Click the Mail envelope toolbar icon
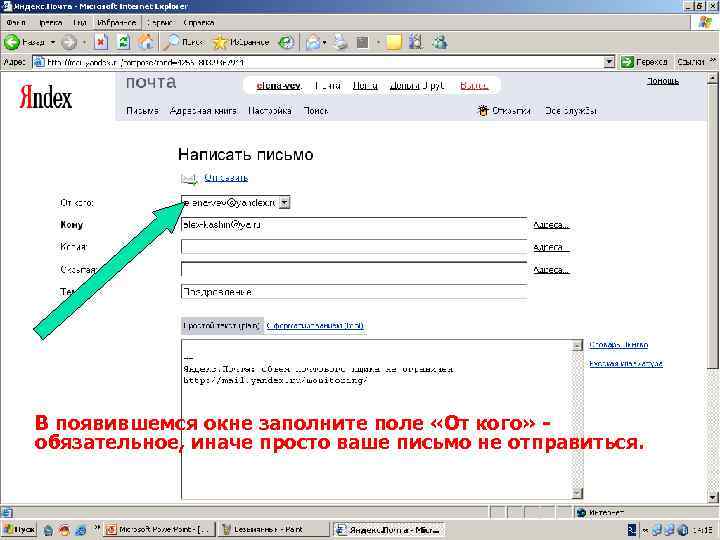 (x=313, y=43)
